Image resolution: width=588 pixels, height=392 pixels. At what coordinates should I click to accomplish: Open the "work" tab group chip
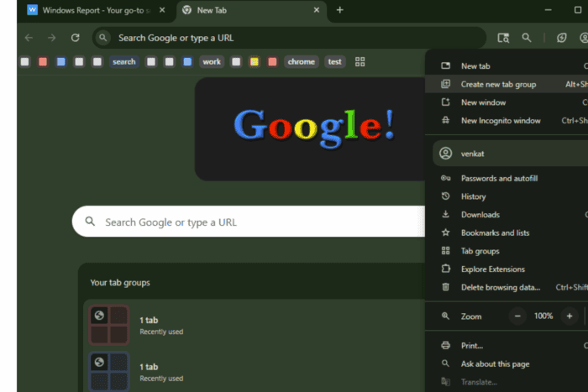[x=212, y=62]
